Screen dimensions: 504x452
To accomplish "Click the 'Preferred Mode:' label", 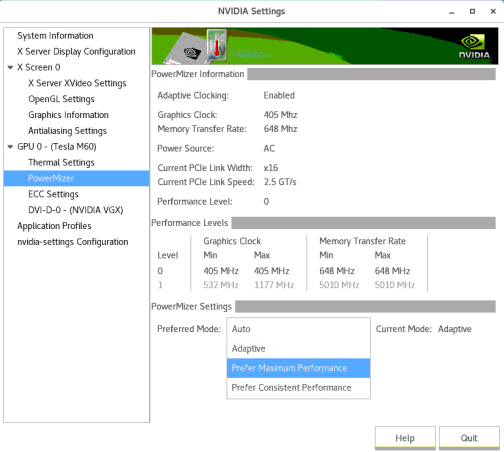I will click(x=189, y=329).
